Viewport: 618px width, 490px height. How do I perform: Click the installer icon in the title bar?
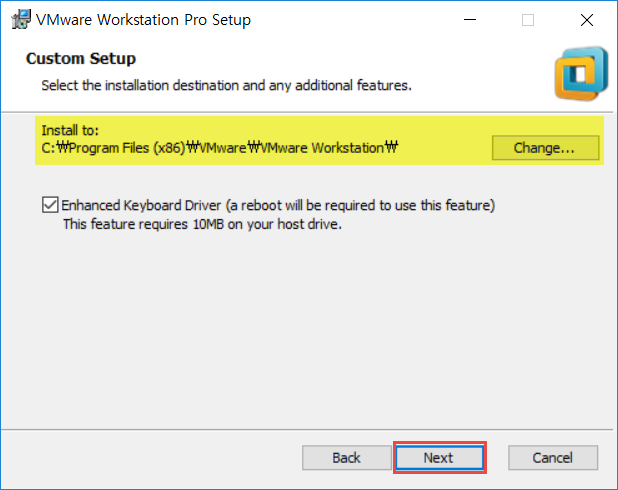pyautogui.click(x=21, y=19)
